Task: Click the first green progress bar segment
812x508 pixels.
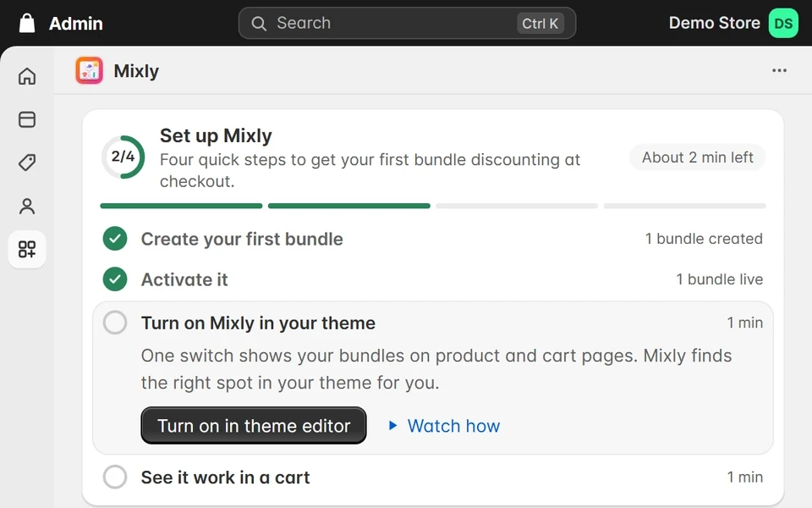Action: [181, 206]
